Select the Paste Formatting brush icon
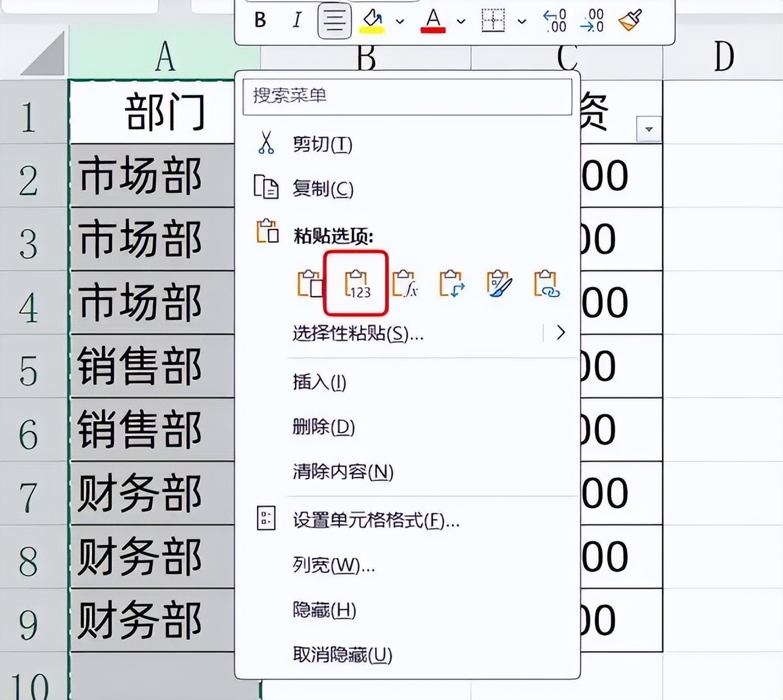The image size is (783, 700). (499, 284)
